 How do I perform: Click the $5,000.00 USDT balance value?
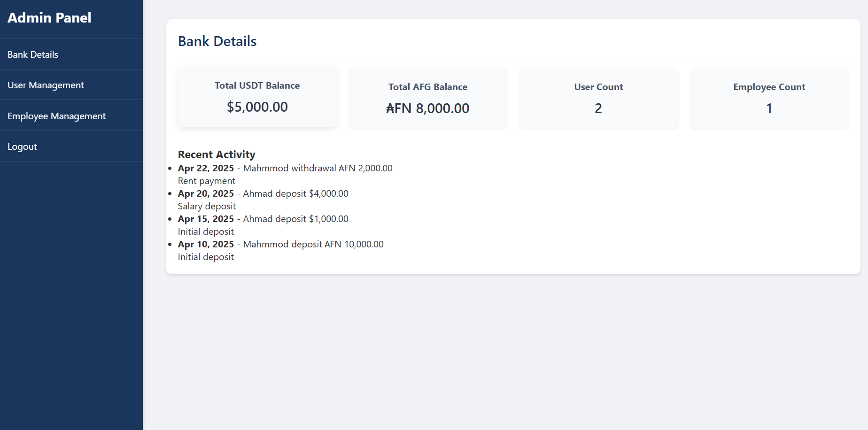click(257, 107)
